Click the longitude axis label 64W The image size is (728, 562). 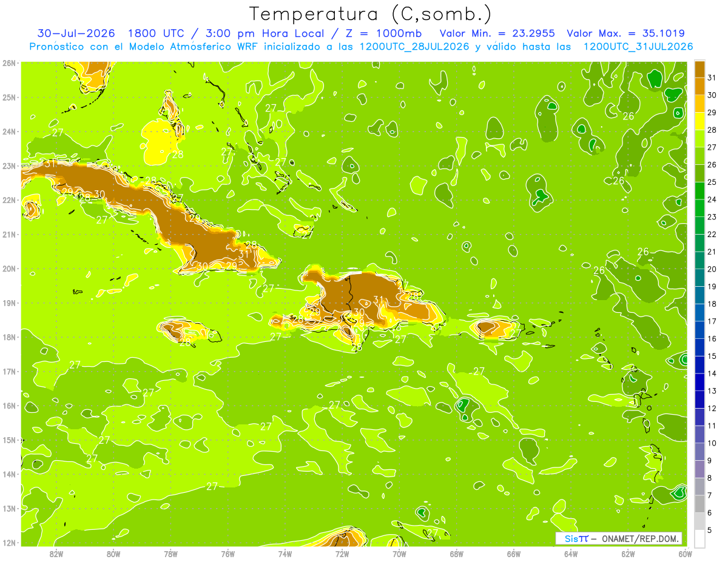click(571, 554)
